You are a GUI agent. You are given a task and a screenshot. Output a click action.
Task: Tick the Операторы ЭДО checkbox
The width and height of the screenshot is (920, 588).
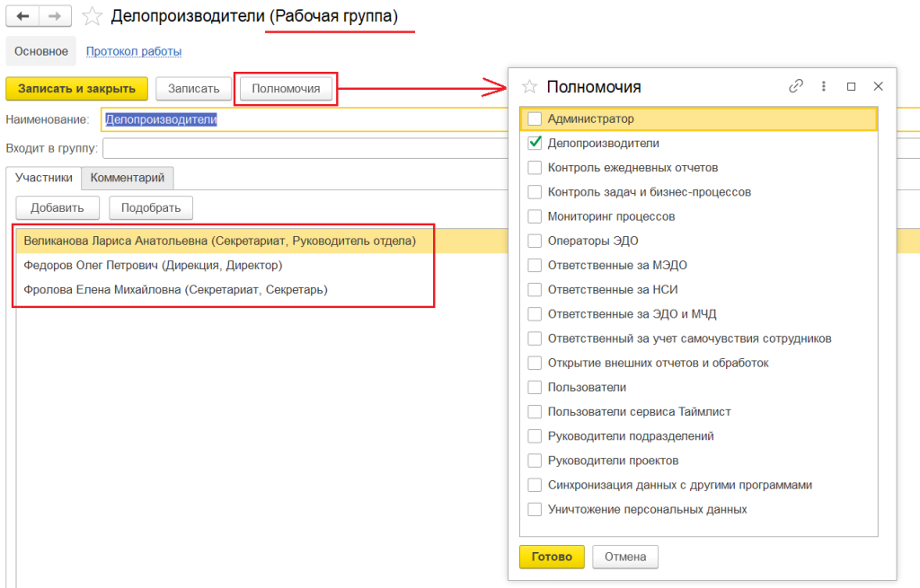click(x=535, y=241)
